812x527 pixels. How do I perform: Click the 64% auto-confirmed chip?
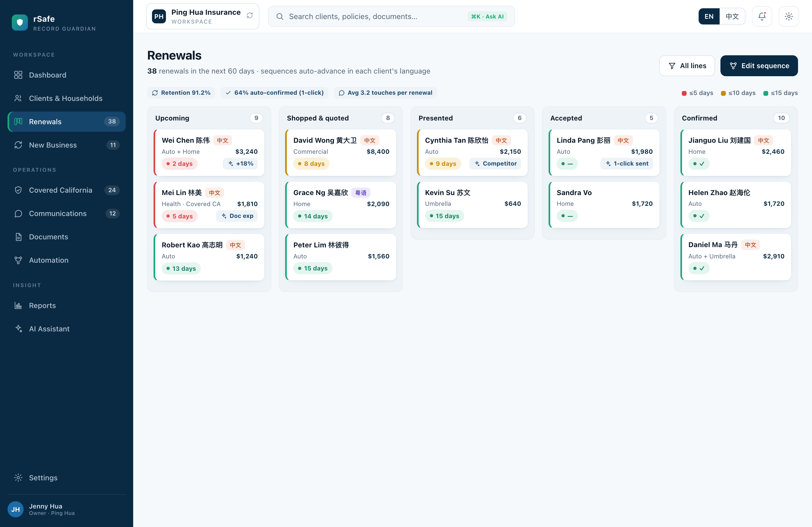(x=274, y=93)
